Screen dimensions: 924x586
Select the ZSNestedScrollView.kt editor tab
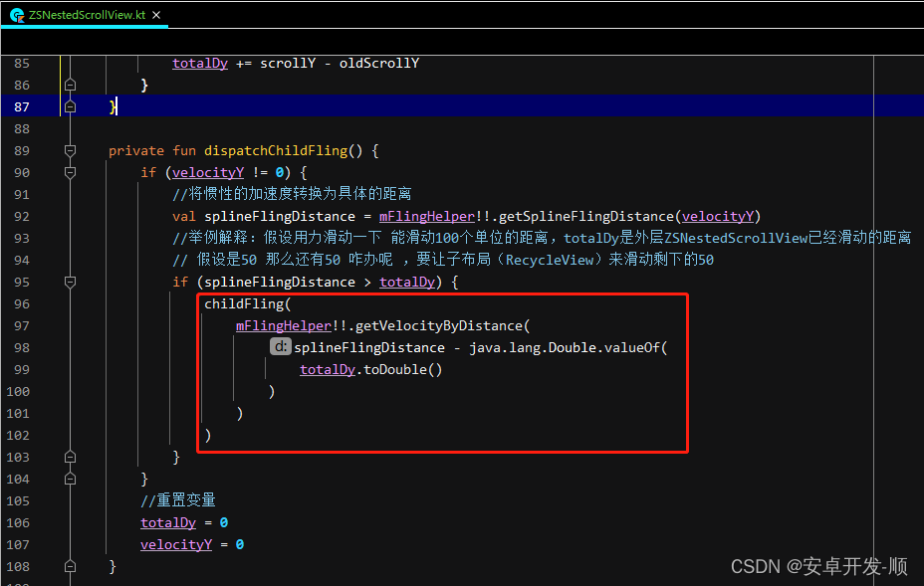pyautogui.click(x=75, y=15)
